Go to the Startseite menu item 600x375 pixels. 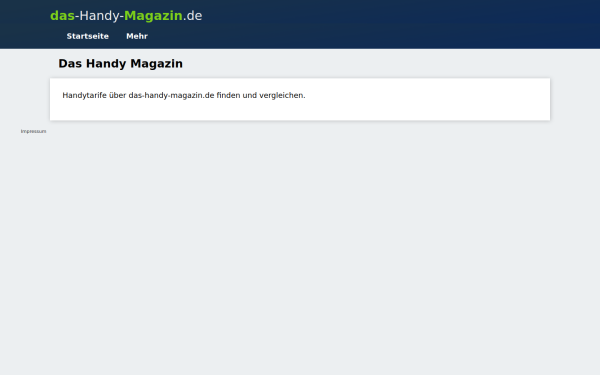(88, 36)
